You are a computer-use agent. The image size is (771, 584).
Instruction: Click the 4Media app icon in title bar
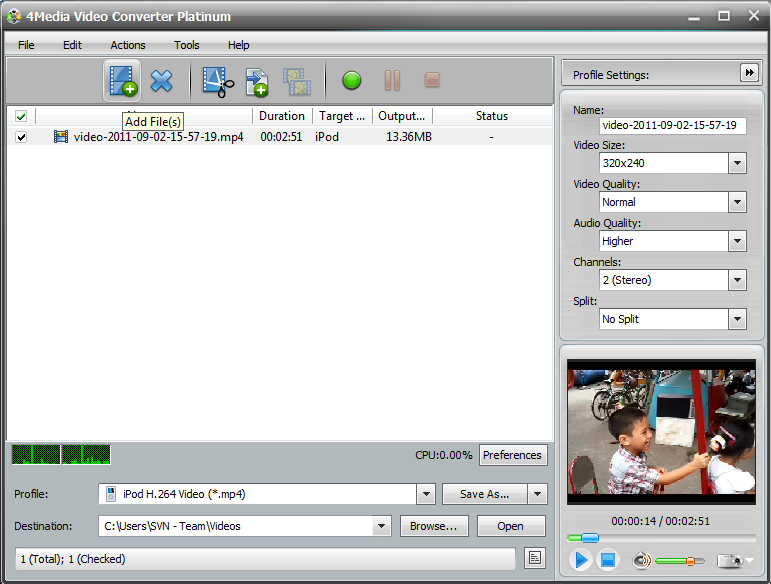point(14,16)
